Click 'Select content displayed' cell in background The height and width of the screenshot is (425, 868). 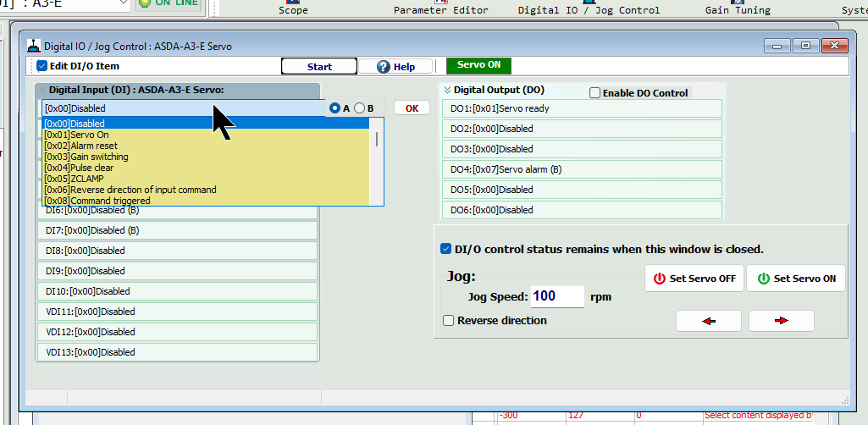point(759,416)
